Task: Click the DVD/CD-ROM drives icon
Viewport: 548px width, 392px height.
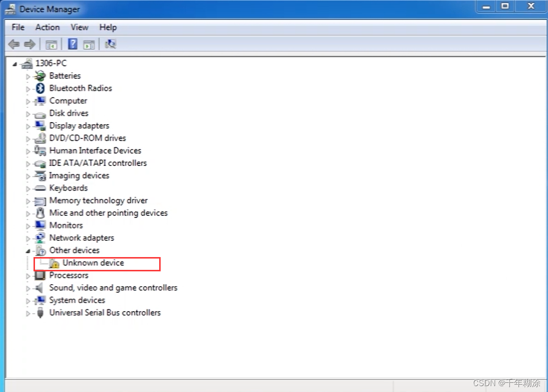Action: (x=40, y=138)
